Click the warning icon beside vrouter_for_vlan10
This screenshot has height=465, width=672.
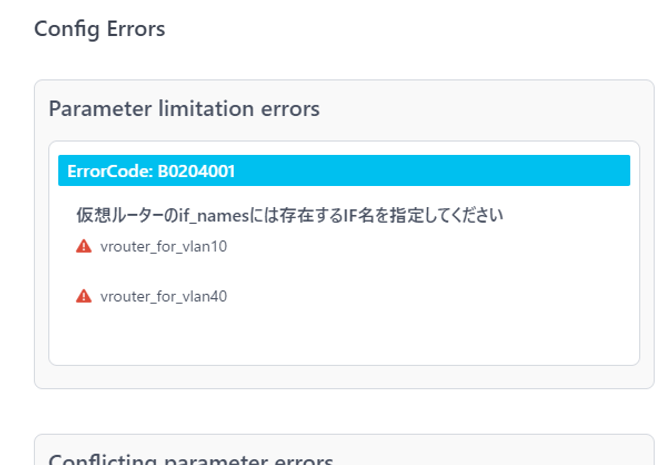point(84,246)
